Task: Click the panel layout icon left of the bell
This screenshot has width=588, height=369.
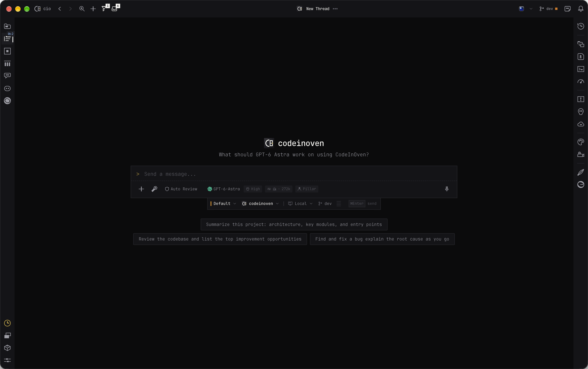Action: [568, 9]
